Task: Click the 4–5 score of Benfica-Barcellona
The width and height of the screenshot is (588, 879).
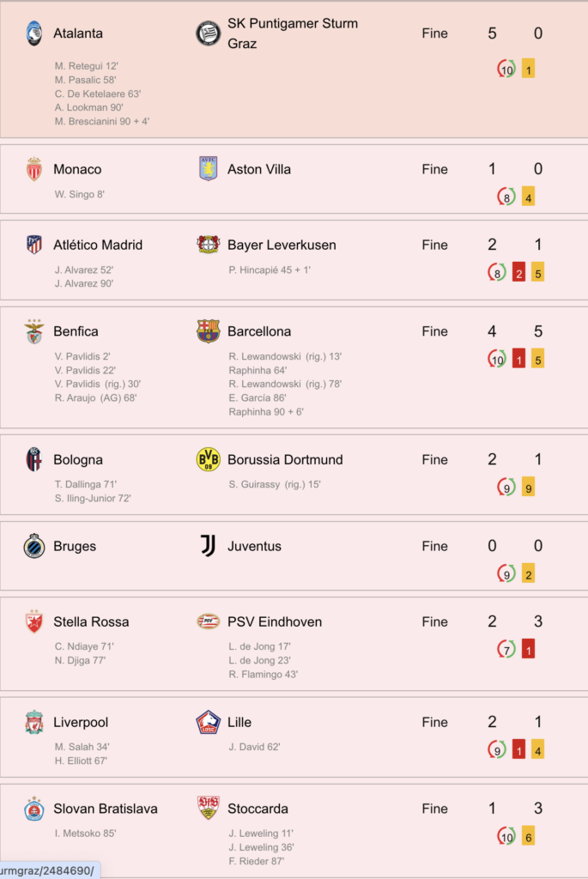Action: click(x=514, y=330)
